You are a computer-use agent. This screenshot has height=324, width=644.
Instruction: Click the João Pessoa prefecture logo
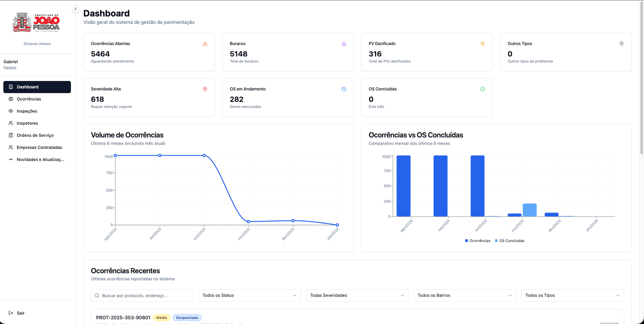pos(37,22)
